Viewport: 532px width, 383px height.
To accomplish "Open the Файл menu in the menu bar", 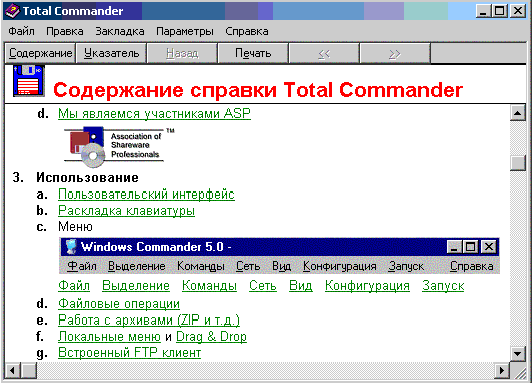I will 21,31.
